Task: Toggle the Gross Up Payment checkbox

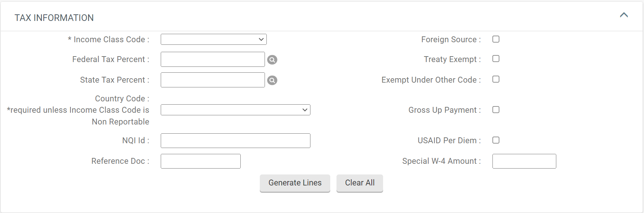Action: 496,109
